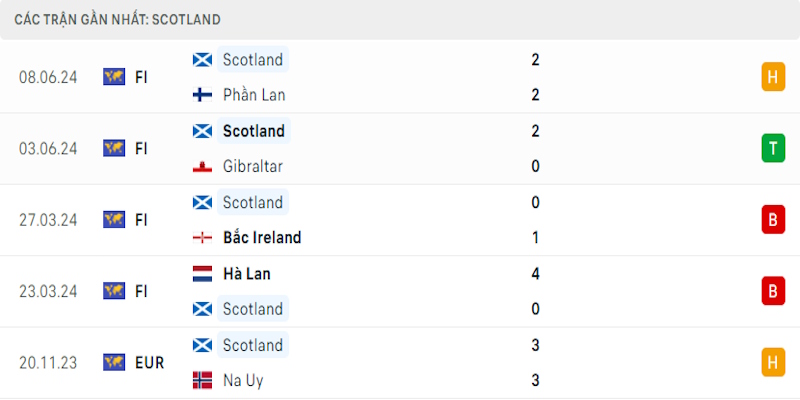Click the world icon for 03.06.24 match
This screenshot has width=800, height=400.
click(x=114, y=148)
